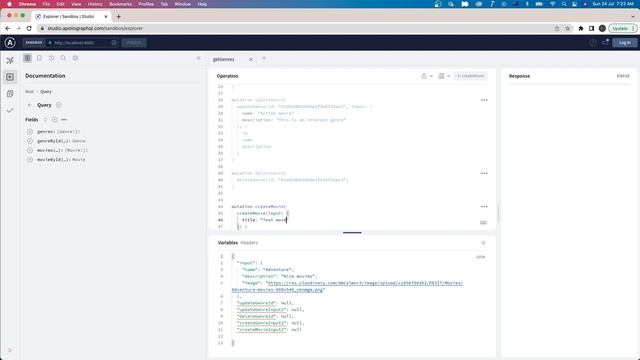Add all Query fields with plus icon

59,105
